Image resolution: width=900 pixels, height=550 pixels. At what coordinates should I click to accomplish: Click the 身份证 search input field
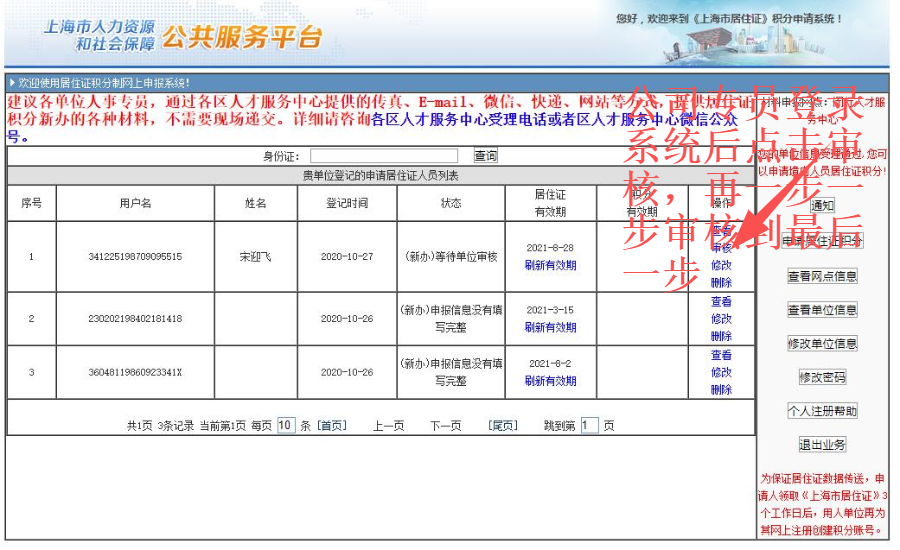coord(384,156)
